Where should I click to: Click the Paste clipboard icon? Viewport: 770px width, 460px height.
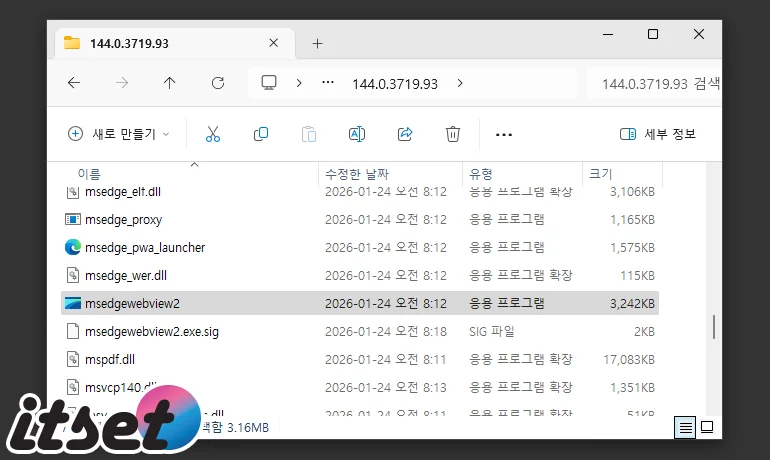tap(308, 134)
